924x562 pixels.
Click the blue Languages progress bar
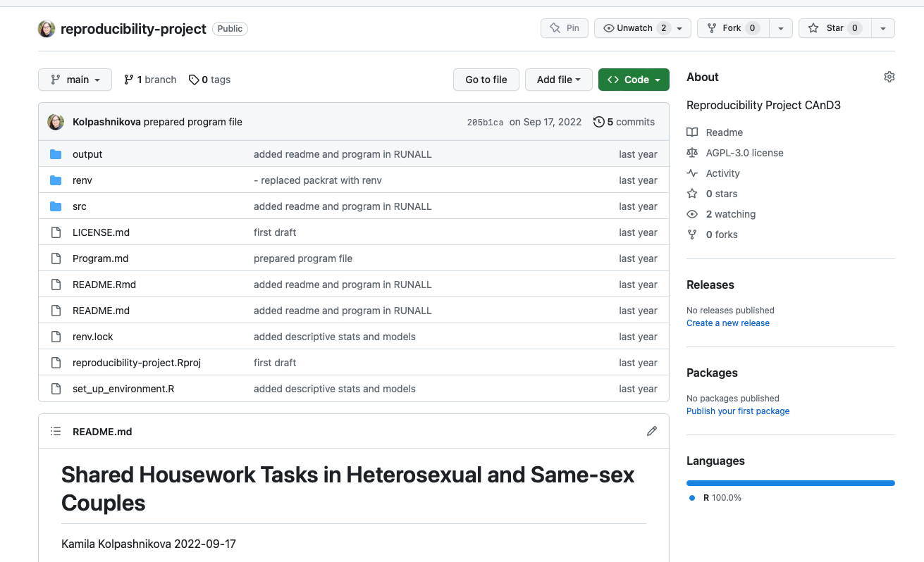click(x=791, y=483)
